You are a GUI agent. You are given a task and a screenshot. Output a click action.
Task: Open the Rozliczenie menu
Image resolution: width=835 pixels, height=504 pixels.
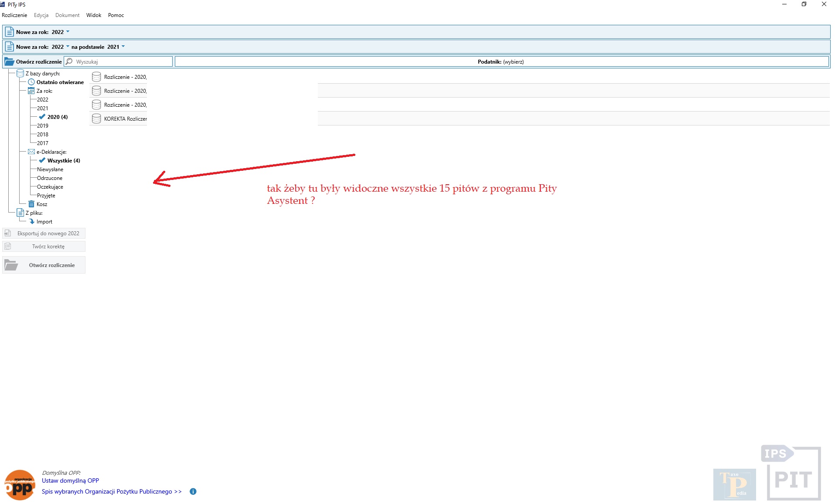tap(14, 15)
